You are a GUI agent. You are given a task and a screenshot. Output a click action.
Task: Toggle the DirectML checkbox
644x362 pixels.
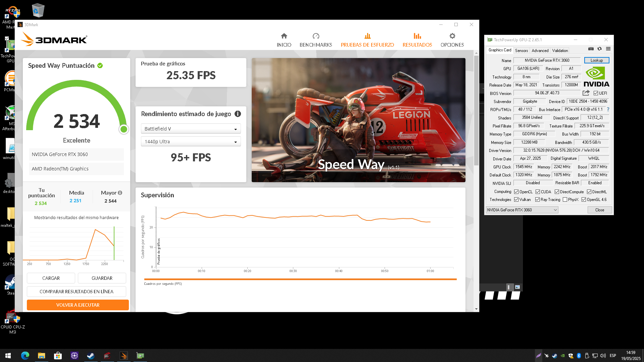click(x=589, y=192)
